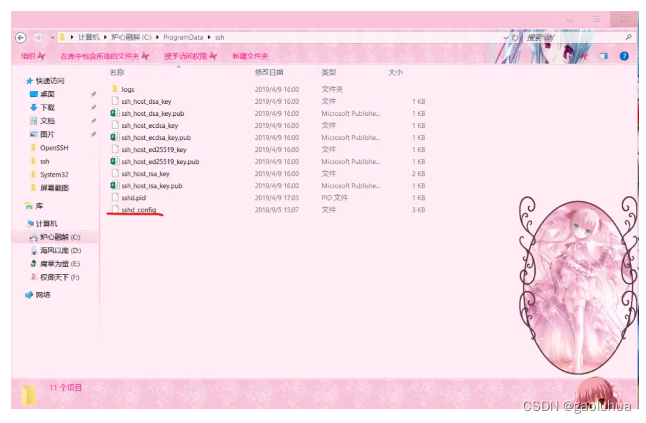Sort by 修改日期 column header

click(269, 72)
